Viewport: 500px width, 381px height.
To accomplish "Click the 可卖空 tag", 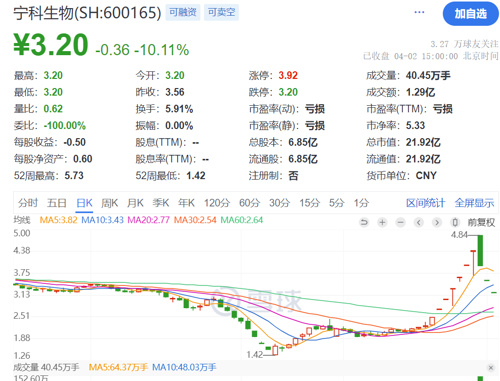I will [x=221, y=12].
